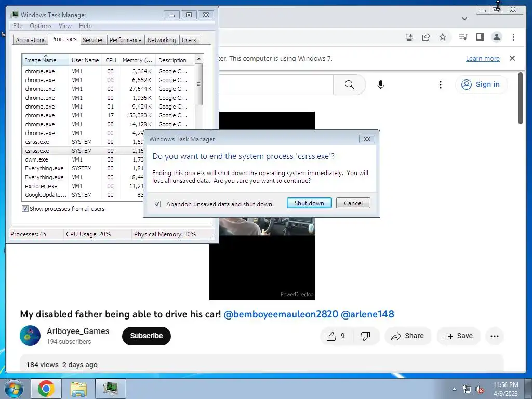This screenshot has width=532, height=399.
Task: Switch to Users tab
Action: pyautogui.click(x=189, y=40)
